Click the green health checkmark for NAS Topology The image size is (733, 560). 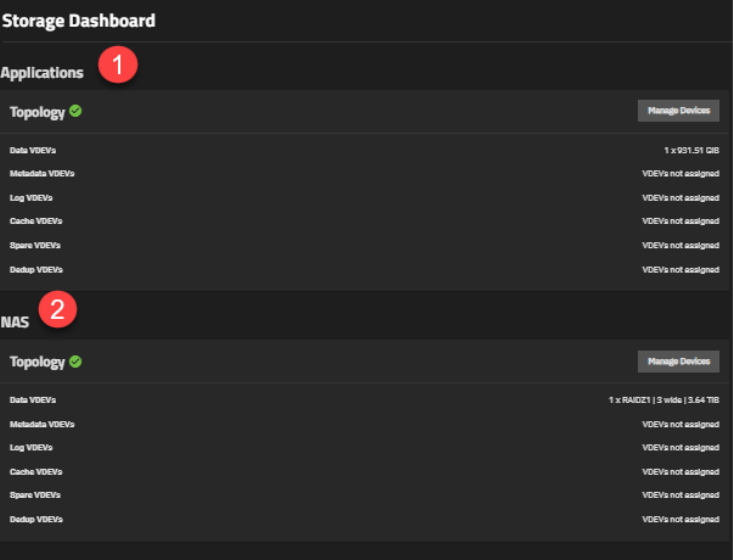coord(76,361)
